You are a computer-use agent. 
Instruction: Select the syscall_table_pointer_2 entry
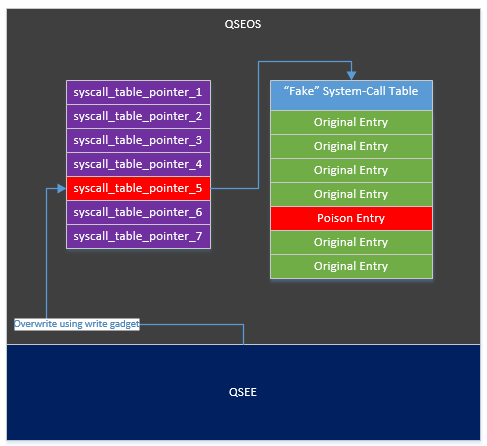pyautogui.click(x=138, y=116)
